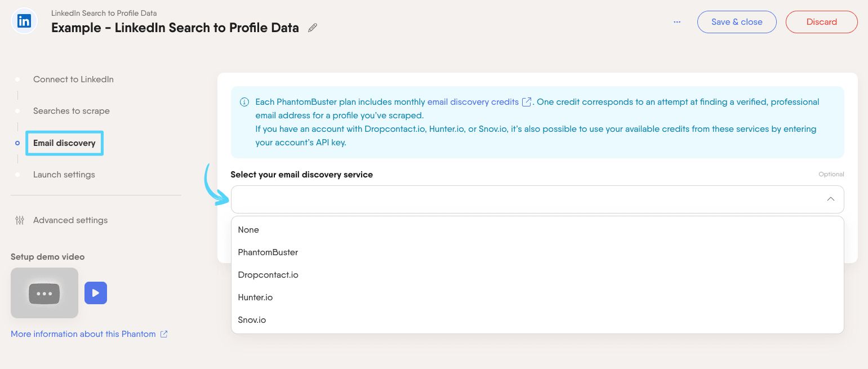Image resolution: width=868 pixels, height=369 pixels.
Task: Open the email discovery credits link
Action: tap(473, 102)
